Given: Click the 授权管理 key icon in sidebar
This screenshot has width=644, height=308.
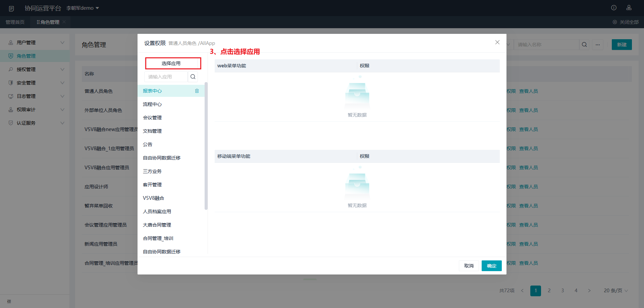Looking at the screenshot, I should [11, 69].
